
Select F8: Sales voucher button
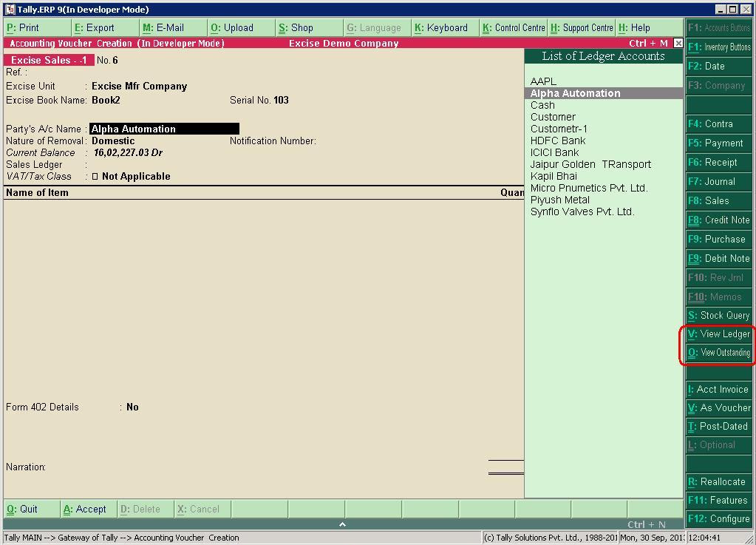tap(718, 200)
